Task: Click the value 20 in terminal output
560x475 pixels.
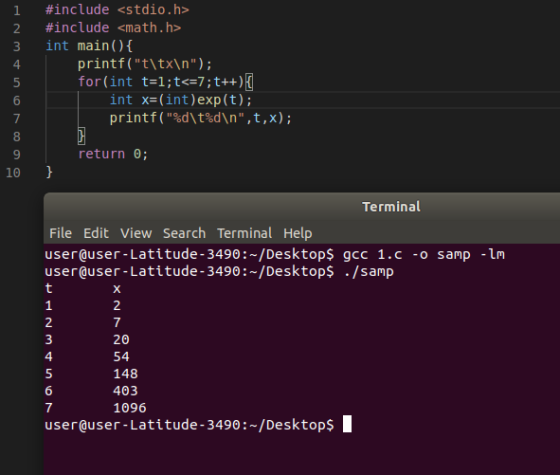Action: pos(121,339)
